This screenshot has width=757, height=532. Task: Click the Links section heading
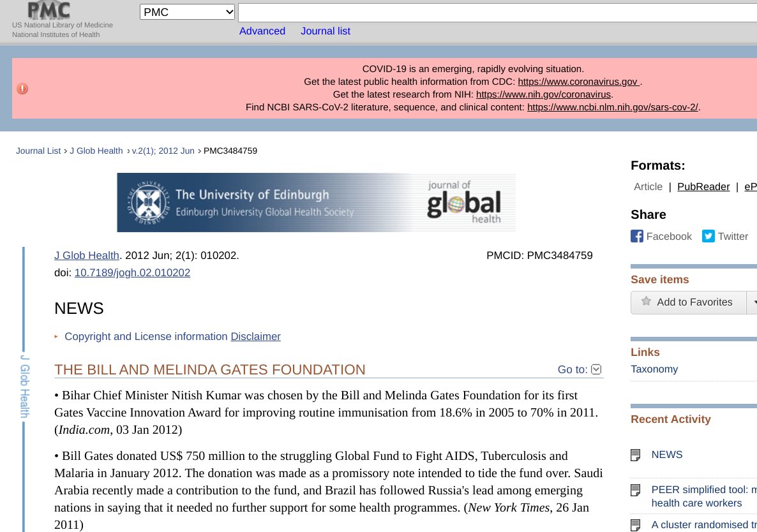645,352
